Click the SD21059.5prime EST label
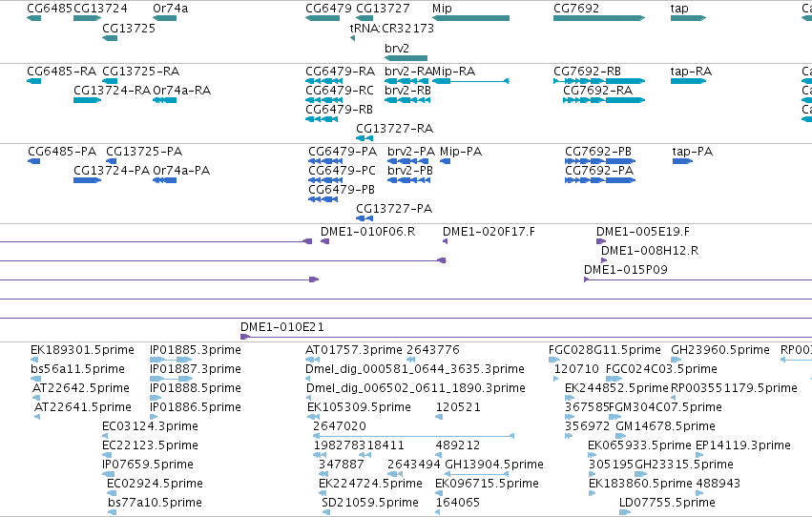Image resolution: width=812 pixels, height=517 pixels. [370, 503]
